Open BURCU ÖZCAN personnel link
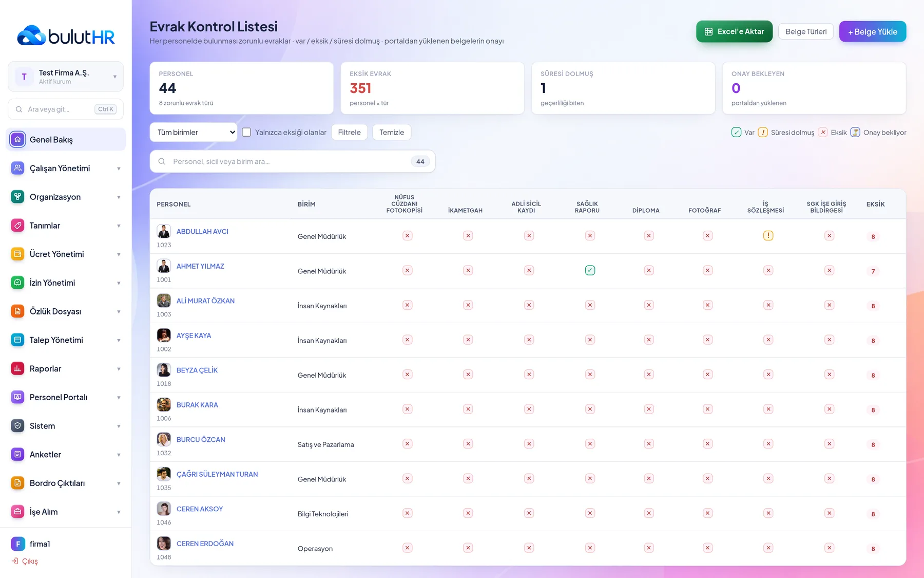This screenshot has height=578, width=924. click(x=201, y=440)
